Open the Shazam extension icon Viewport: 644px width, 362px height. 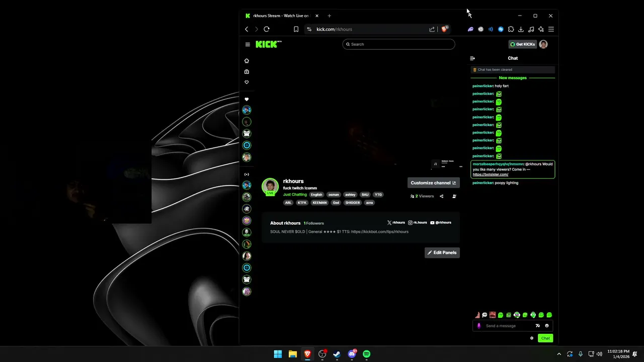[501, 29]
